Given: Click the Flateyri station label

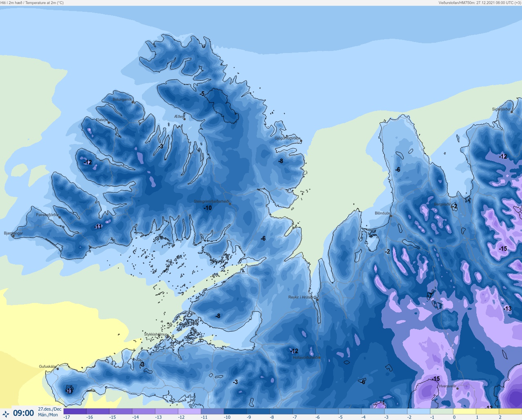Looking at the screenshot, I should coord(102,120).
